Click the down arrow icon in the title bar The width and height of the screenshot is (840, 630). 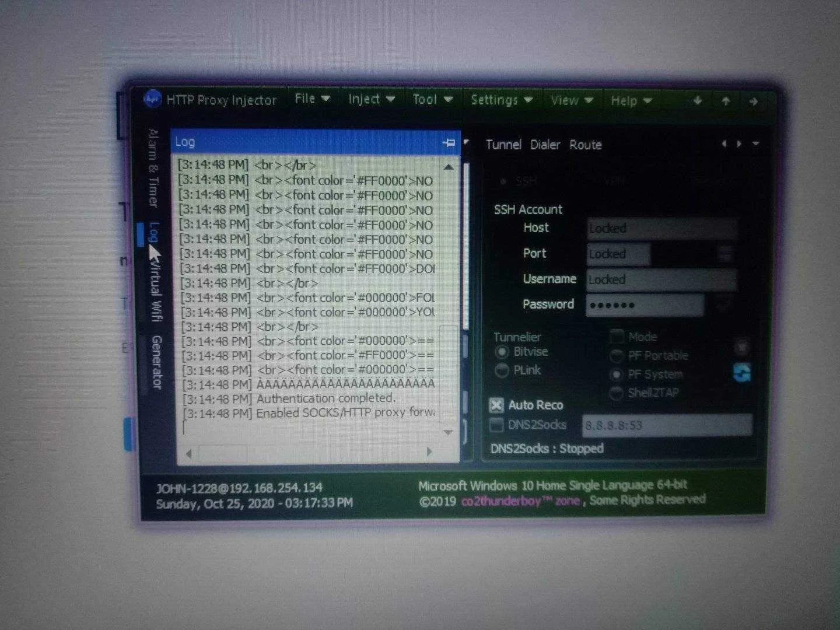click(698, 101)
